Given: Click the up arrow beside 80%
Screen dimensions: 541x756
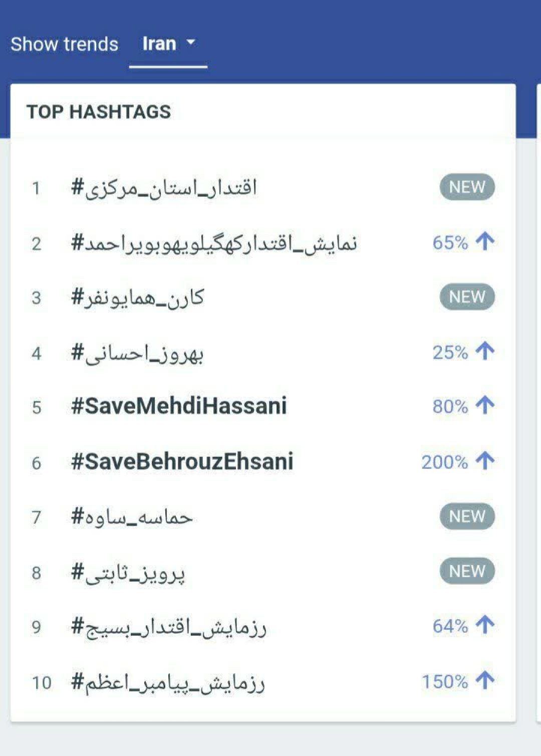Looking at the screenshot, I should [x=485, y=405].
